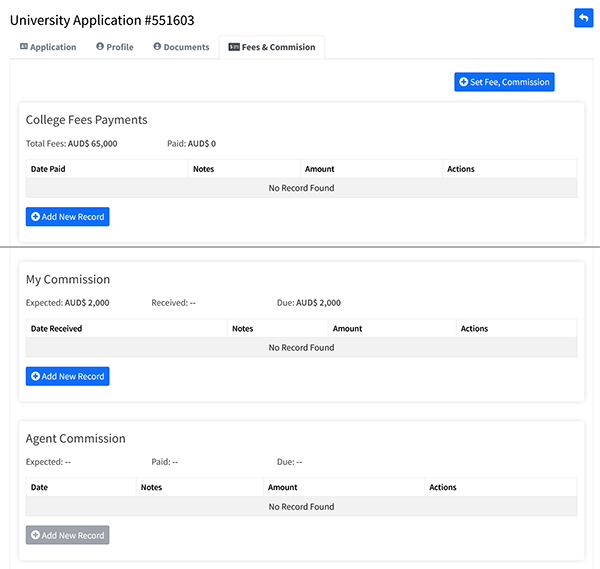Click Notes header in My Commission table

242,329
